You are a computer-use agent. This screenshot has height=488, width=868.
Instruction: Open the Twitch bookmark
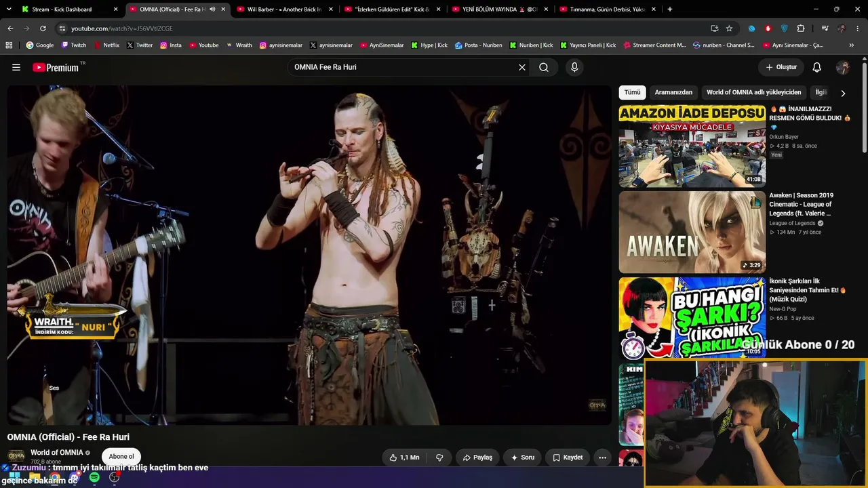click(74, 45)
